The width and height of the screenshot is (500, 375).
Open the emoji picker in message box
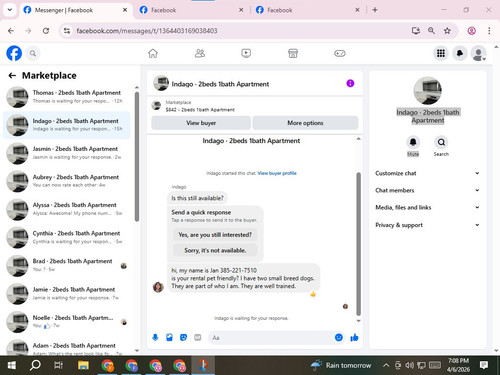pyautogui.click(x=339, y=337)
